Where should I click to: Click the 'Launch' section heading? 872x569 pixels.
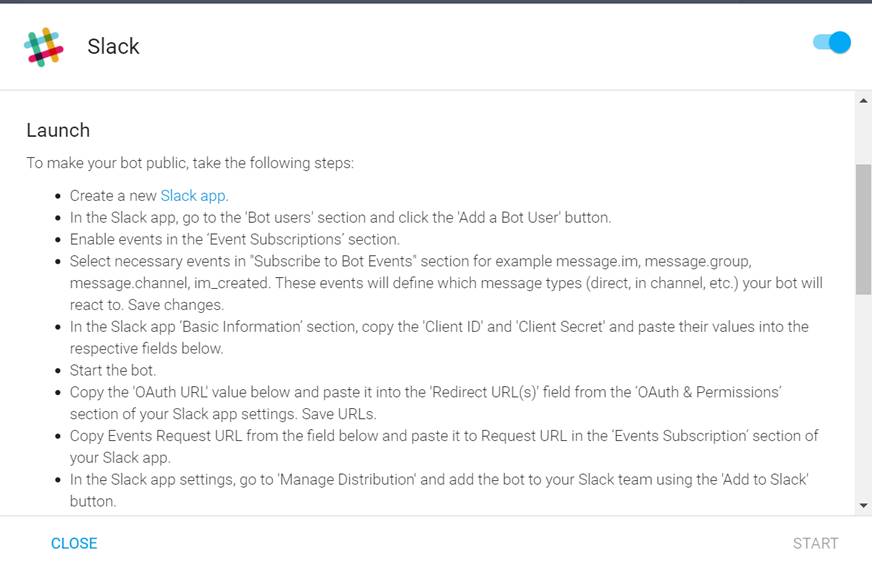click(58, 130)
